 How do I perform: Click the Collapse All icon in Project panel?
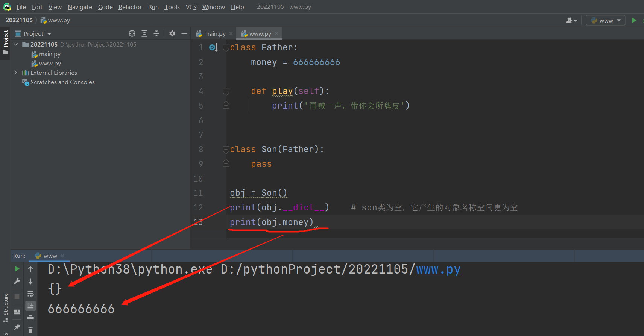click(x=156, y=33)
